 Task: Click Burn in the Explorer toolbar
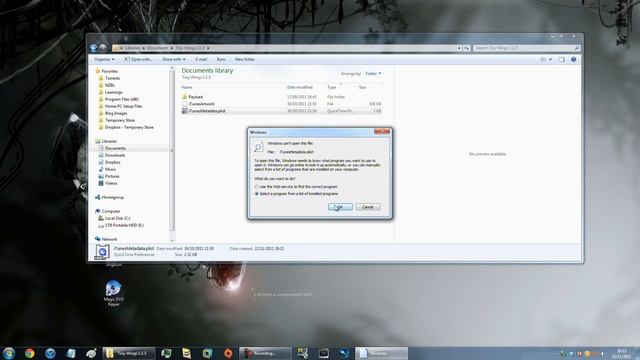click(221, 59)
